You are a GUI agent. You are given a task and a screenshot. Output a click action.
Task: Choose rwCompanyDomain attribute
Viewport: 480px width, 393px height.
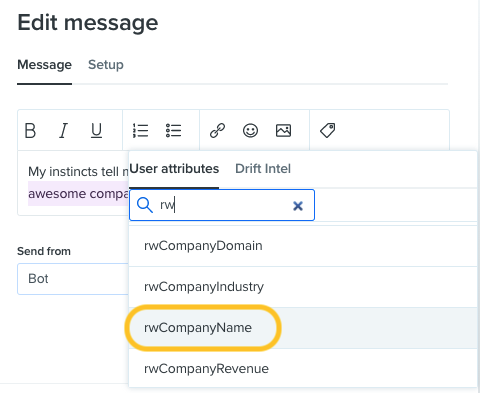pyautogui.click(x=303, y=246)
